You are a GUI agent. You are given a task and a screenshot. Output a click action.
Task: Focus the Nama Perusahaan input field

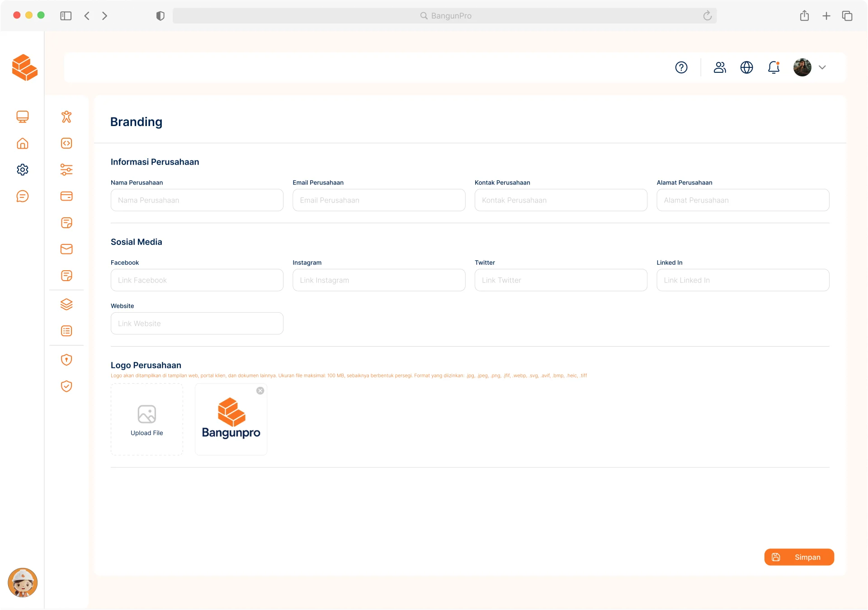click(x=197, y=200)
